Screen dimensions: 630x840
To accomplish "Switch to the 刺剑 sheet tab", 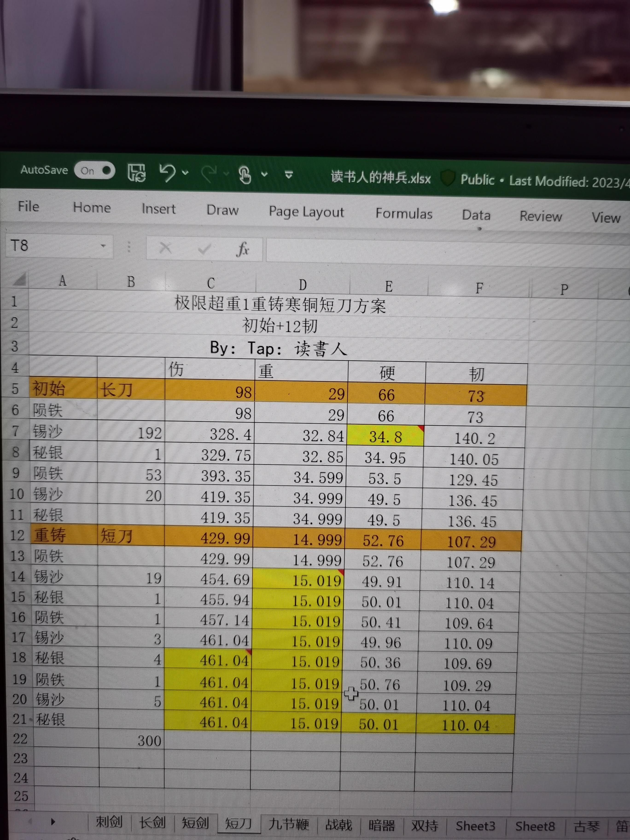I will (x=109, y=822).
